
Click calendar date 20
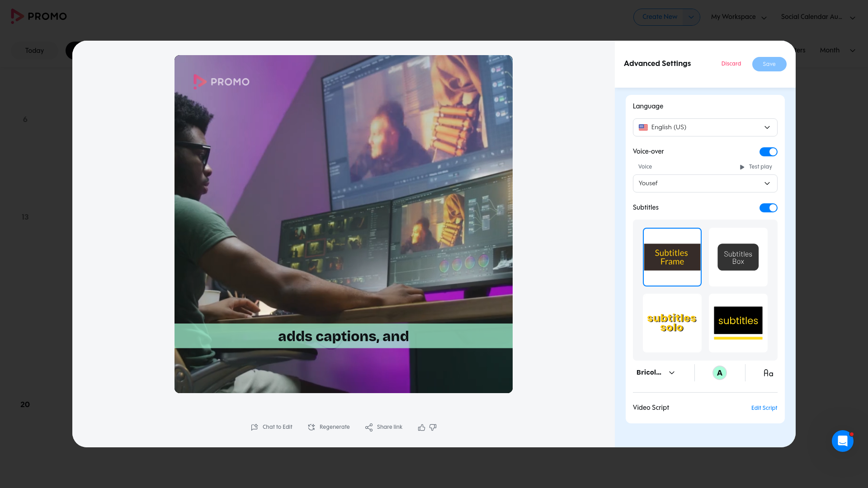click(25, 404)
